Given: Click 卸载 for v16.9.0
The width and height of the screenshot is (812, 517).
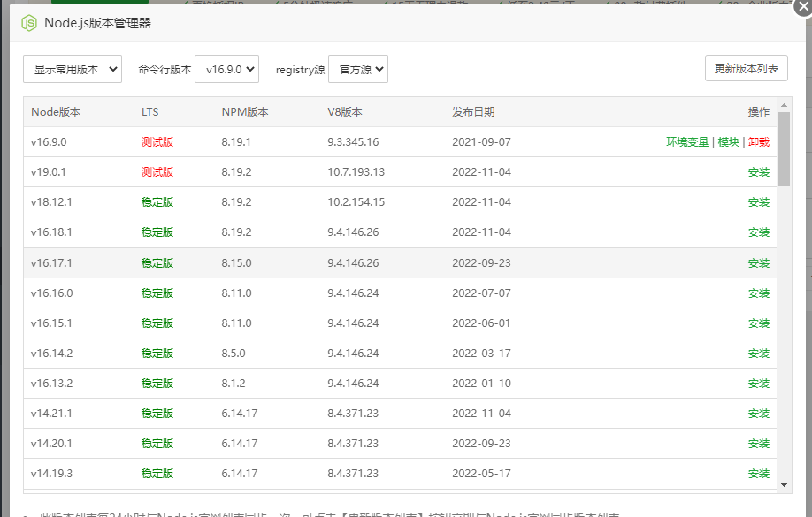Looking at the screenshot, I should coord(759,141).
